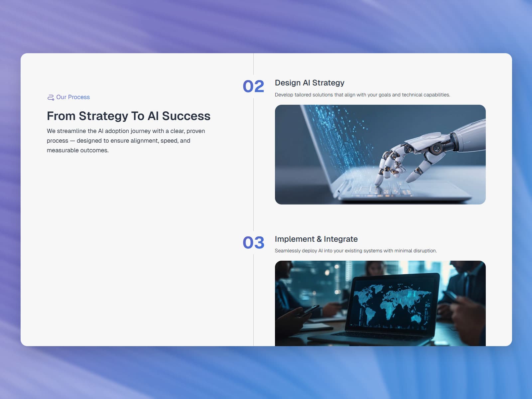Open the Implement & Integrate title
Screen dimensions: 532x399
[316, 239]
